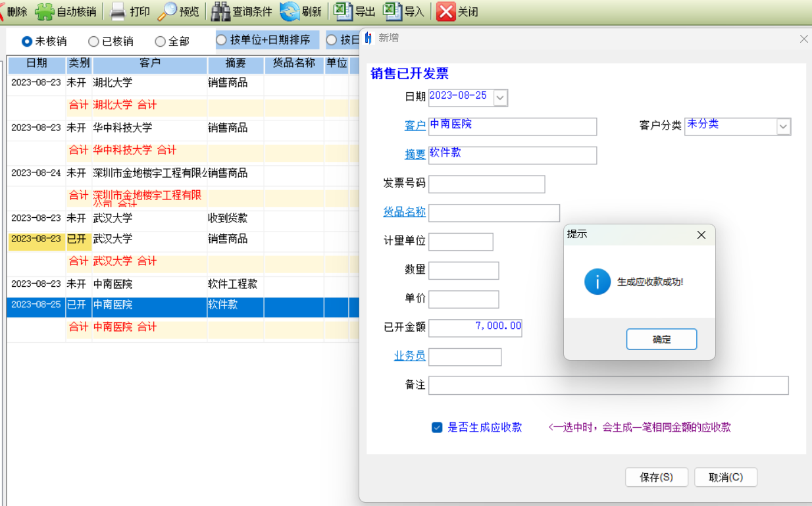
Task: Click the 摘要 field containing 软件款
Action: (513, 155)
